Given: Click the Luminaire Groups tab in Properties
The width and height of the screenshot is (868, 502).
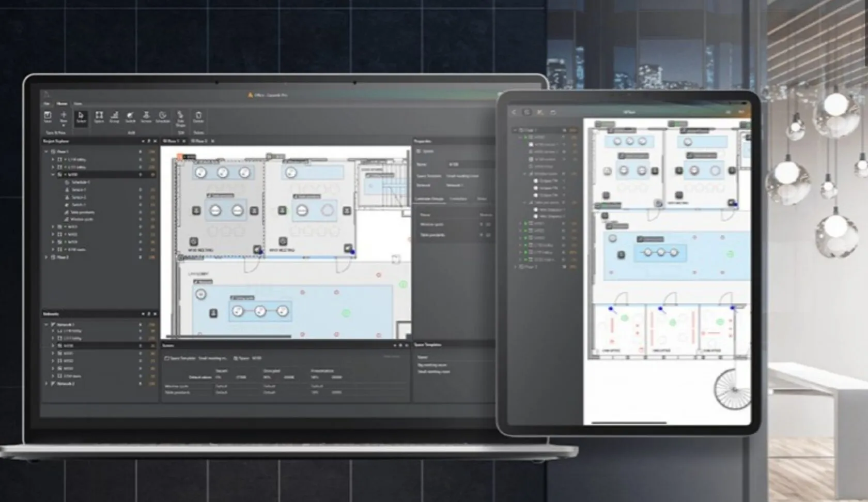Looking at the screenshot, I should 429,199.
